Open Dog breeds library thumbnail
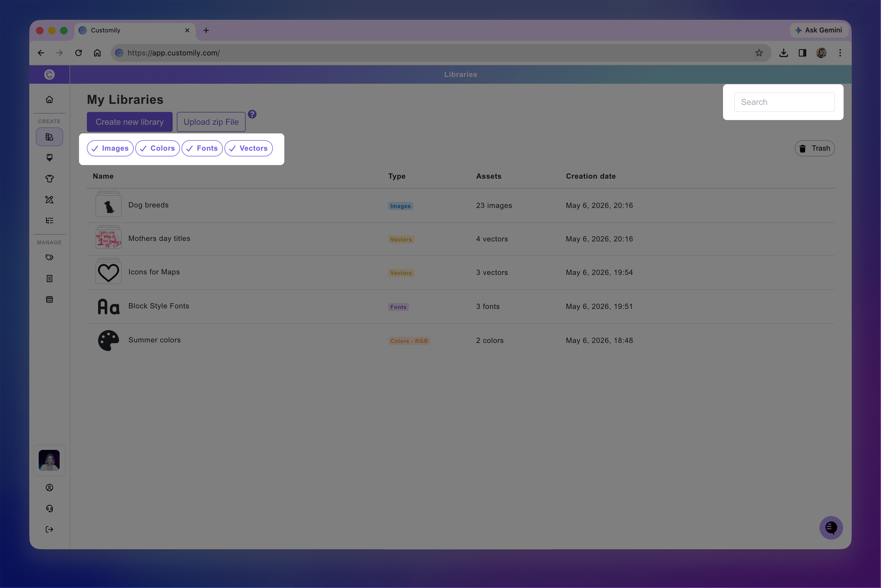Image resolution: width=881 pixels, height=588 pixels. pos(108,204)
